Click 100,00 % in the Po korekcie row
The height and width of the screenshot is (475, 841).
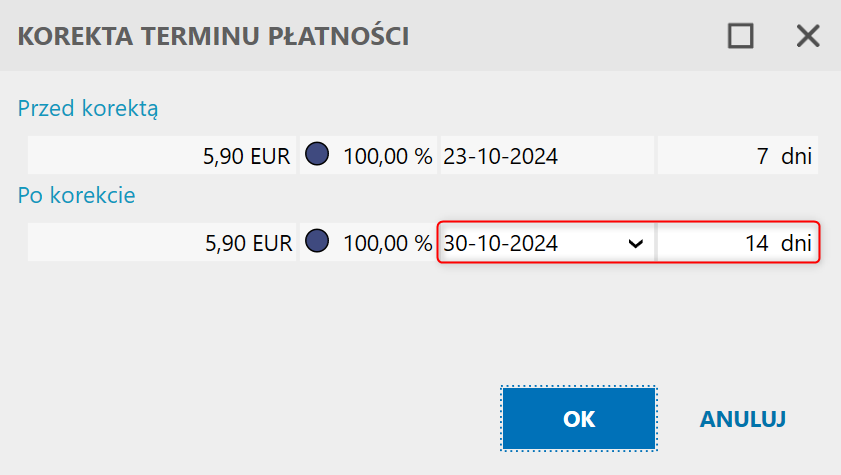coord(387,243)
